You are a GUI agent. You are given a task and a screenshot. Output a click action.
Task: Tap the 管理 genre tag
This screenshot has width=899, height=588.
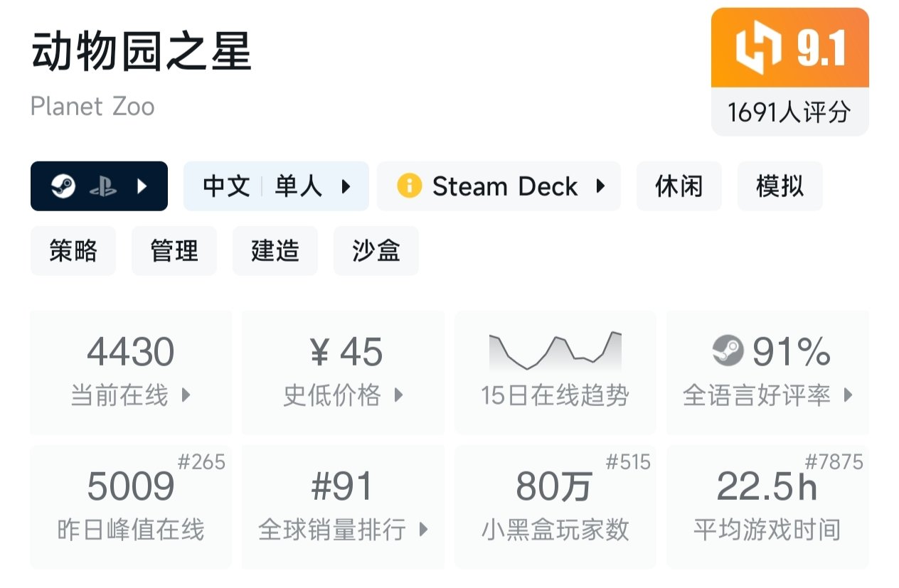coord(174,251)
